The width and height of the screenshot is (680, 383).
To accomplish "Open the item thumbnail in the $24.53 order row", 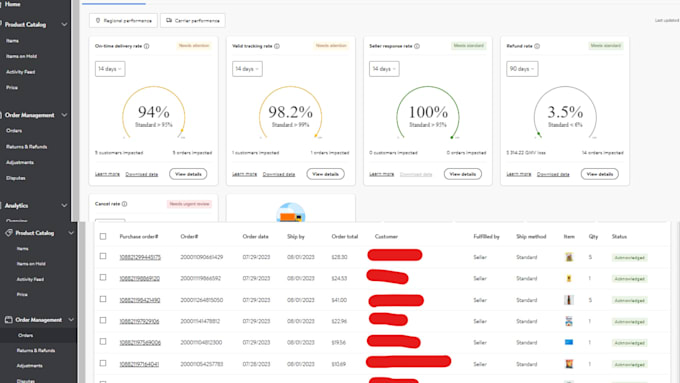I will click(x=569, y=278).
